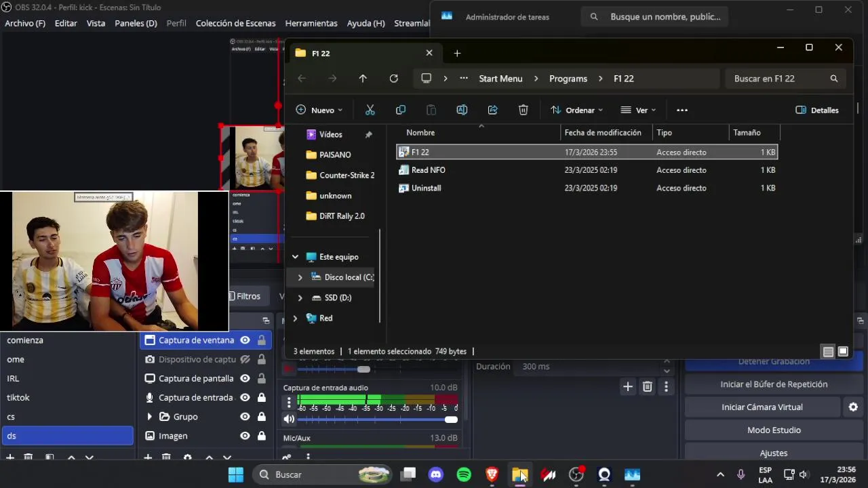Toggle visibility of Captura de entrada source

(x=245, y=397)
